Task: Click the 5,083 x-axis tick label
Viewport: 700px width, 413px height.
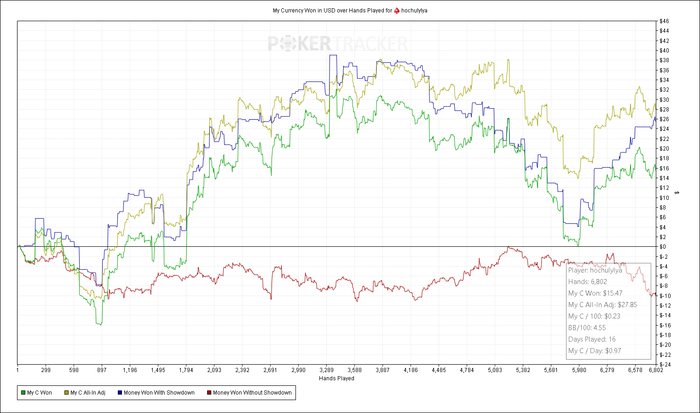Action: click(x=495, y=370)
